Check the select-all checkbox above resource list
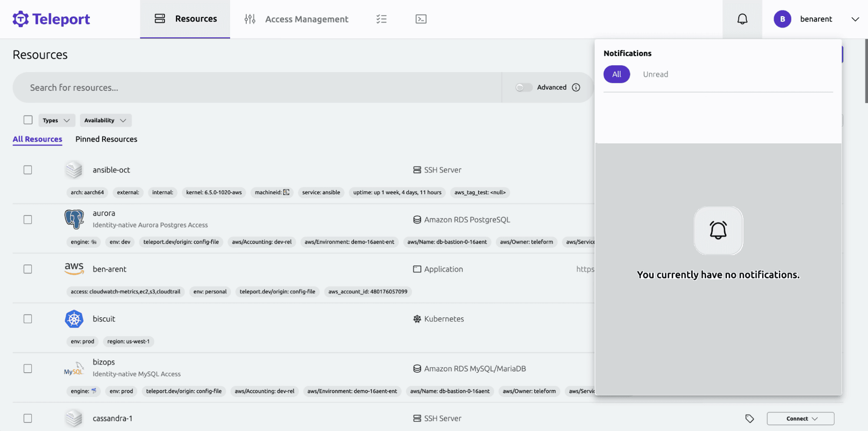The width and height of the screenshot is (868, 431). point(28,119)
